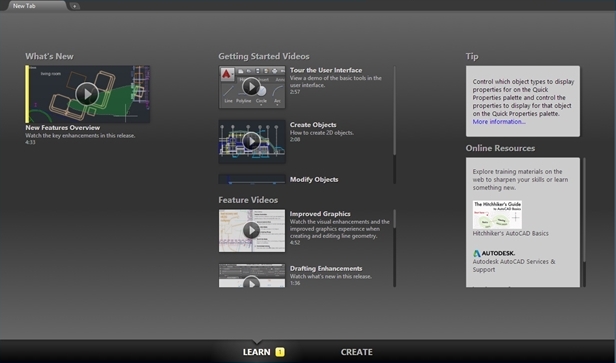The width and height of the screenshot is (616, 363).
Task: Click the yellow notification badge beside LEARN
Action: pos(280,352)
